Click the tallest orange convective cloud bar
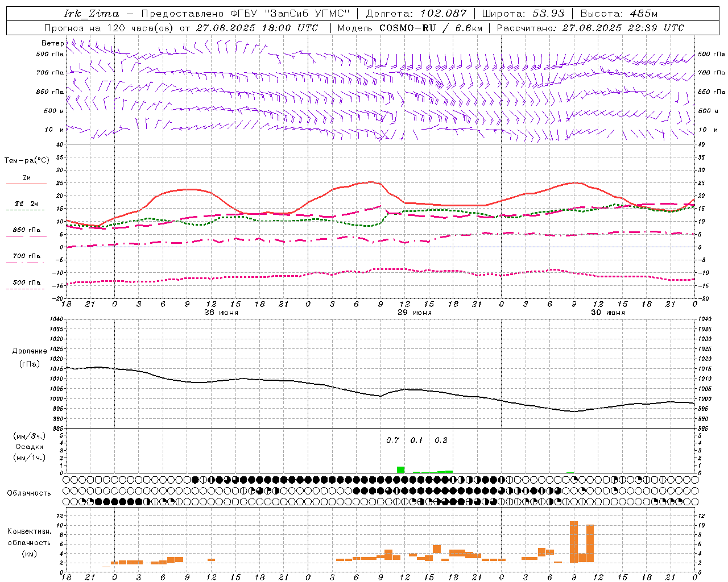Viewport: 728px width, 582px height. [x=574, y=542]
